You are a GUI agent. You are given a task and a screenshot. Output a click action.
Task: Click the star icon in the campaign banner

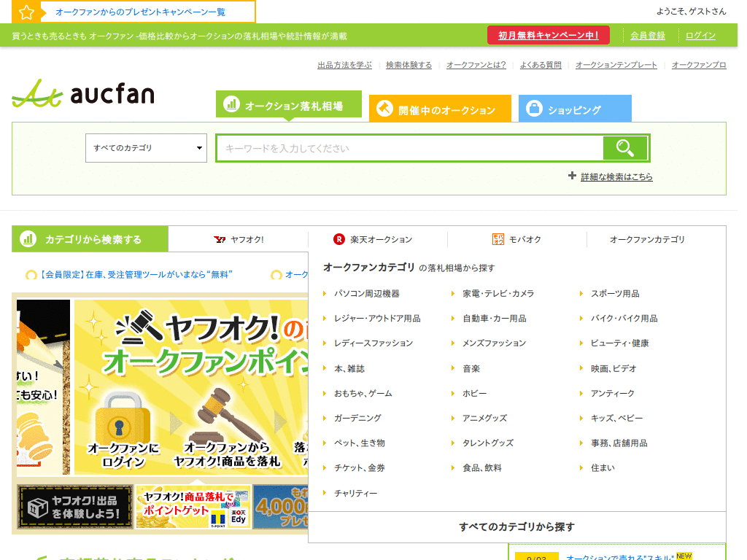coord(27,12)
